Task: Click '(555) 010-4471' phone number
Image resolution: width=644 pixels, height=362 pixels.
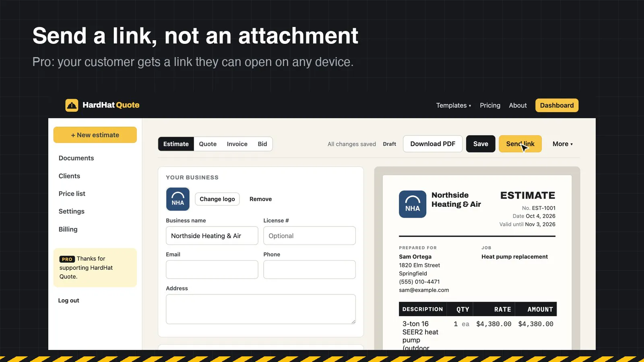Action: point(419,282)
